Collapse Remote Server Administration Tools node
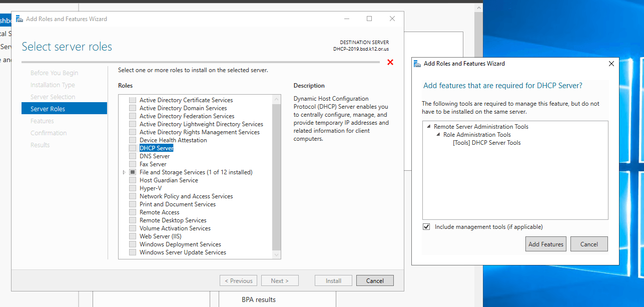Image resolution: width=644 pixels, height=307 pixels. 429,127
